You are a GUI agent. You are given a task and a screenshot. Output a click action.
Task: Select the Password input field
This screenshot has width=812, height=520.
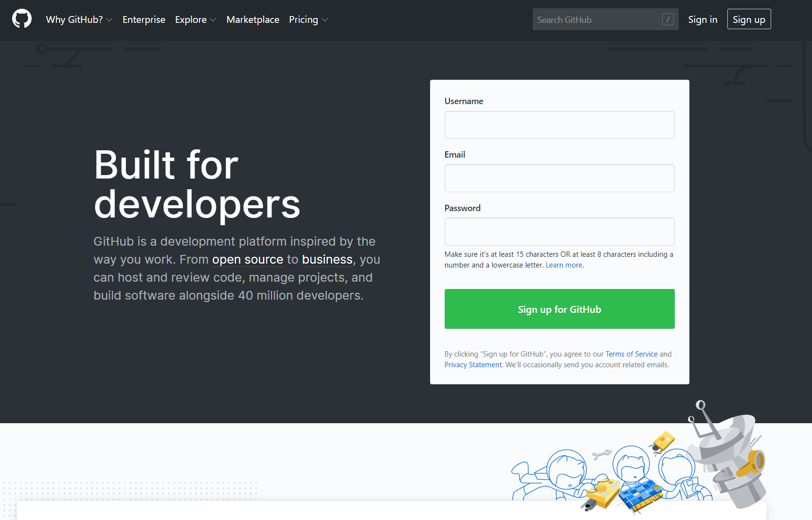point(559,232)
